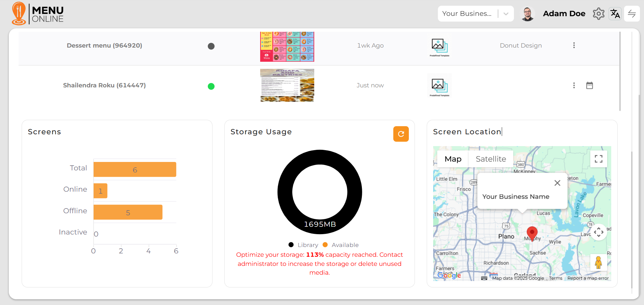Toggle fullscreen view on the map
644x305 pixels.
click(x=598, y=159)
